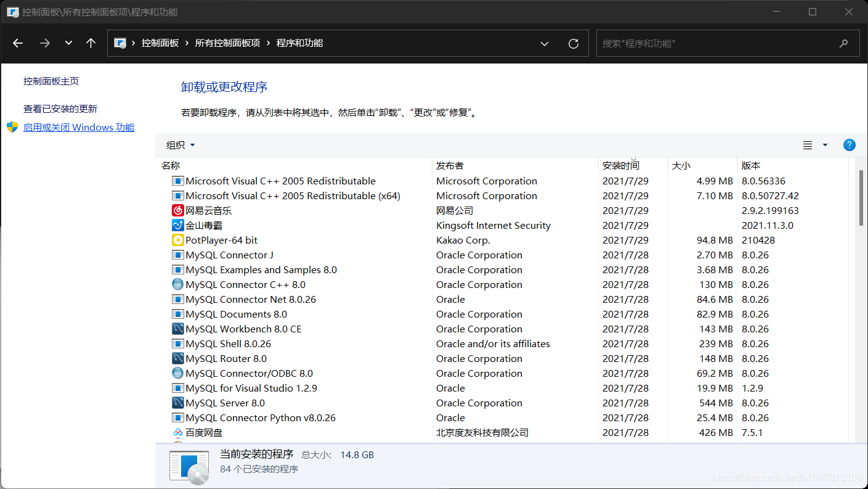Sort by the 发布者 column header
The width and height of the screenshot is (868, 489).
[450, 166]
